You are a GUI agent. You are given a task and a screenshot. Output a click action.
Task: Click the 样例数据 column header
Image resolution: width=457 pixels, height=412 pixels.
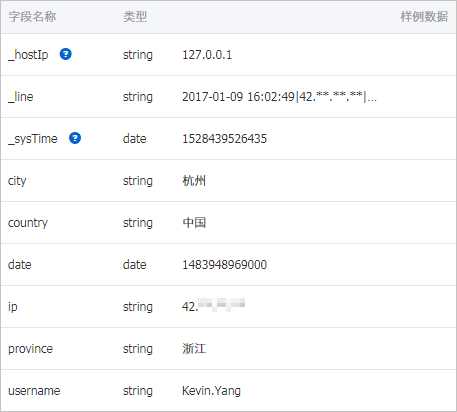pyautogui.click(x=424, y=16)
